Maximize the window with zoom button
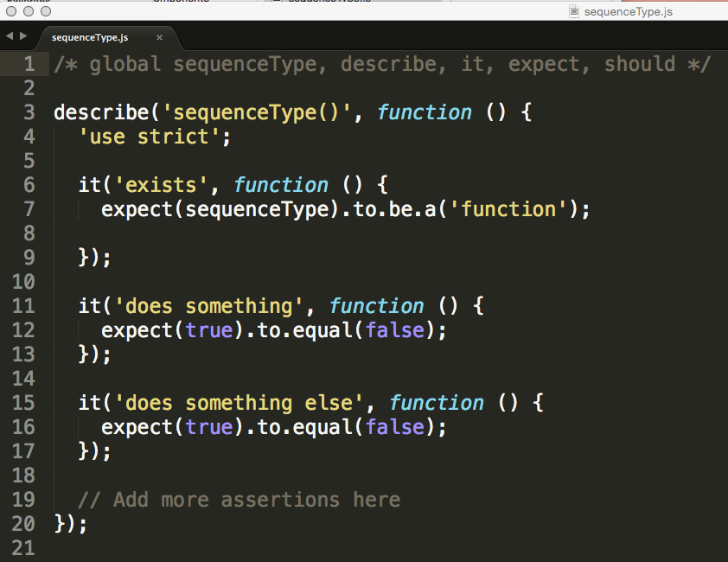Screen dimensions: 728x562 pos(46,11)
